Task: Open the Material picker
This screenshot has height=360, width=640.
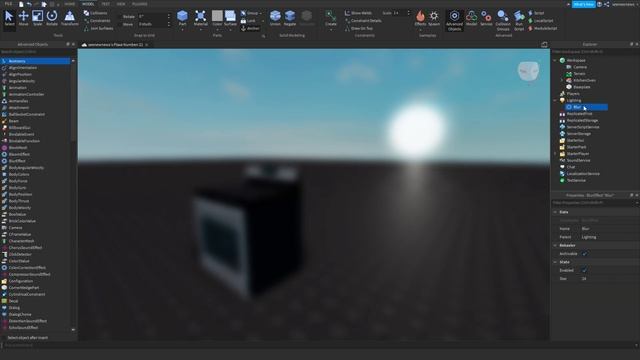Action: pos(200,18)
